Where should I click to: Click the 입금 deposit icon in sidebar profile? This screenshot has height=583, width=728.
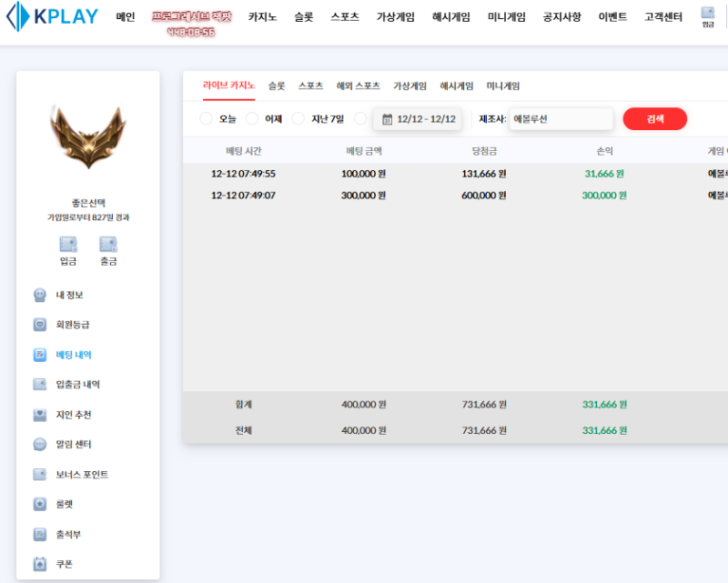tap(68, 245)
